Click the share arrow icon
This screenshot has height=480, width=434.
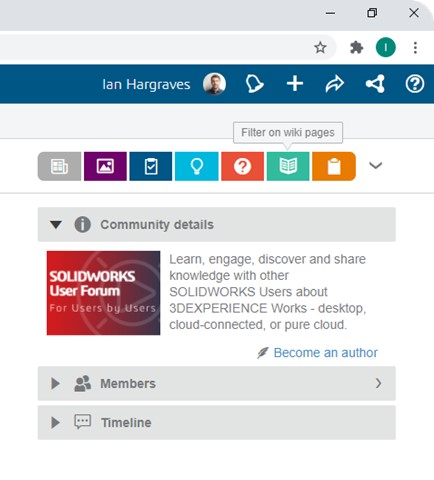335,84
